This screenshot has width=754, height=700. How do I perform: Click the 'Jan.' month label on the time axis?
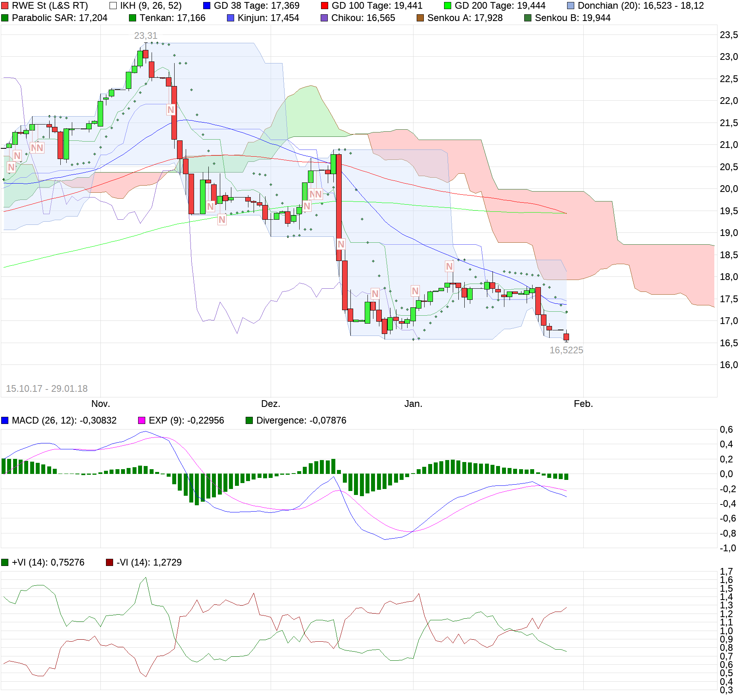point(413,404)
